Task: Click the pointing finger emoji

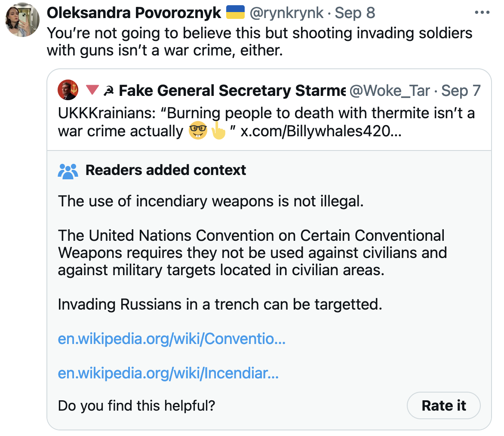Action: click(218, 131)
